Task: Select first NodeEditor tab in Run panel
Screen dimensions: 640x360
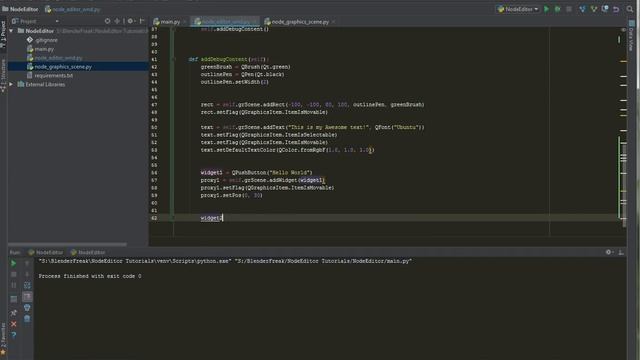Action: [x=46, y=252]
